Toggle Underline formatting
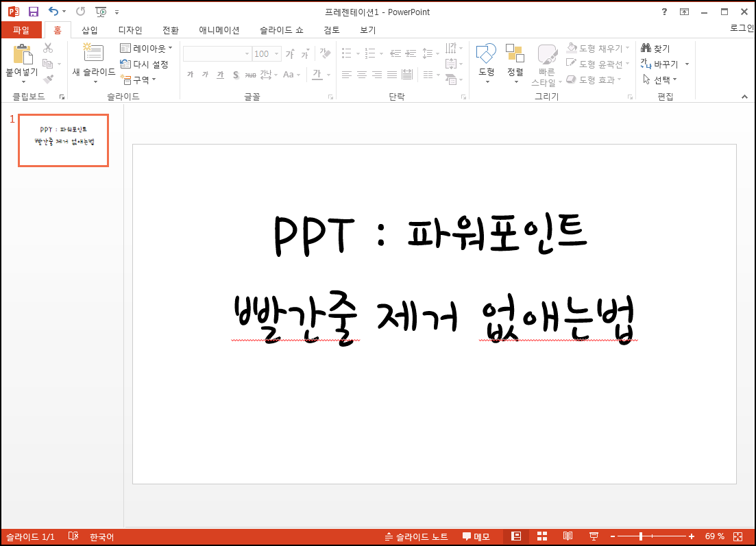This screenshot has height=546, width=756. 220,75
